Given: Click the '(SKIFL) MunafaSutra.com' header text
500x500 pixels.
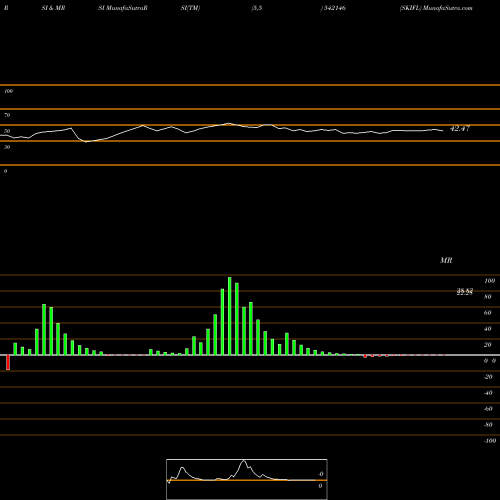Looking at the screenshot, I should click(436, 8).
